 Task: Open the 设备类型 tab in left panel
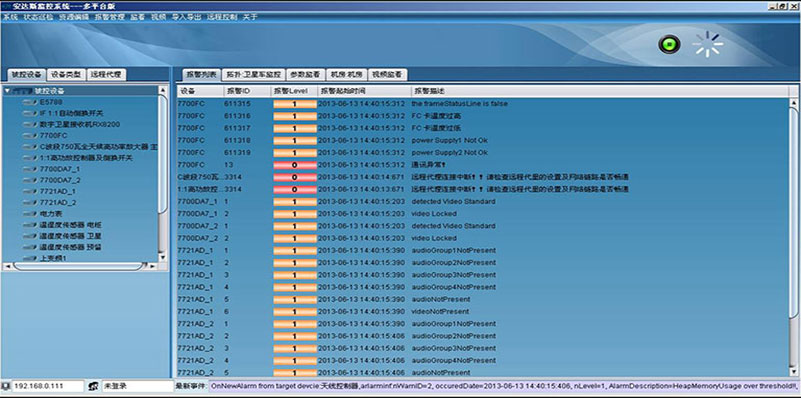coord(66,75)
